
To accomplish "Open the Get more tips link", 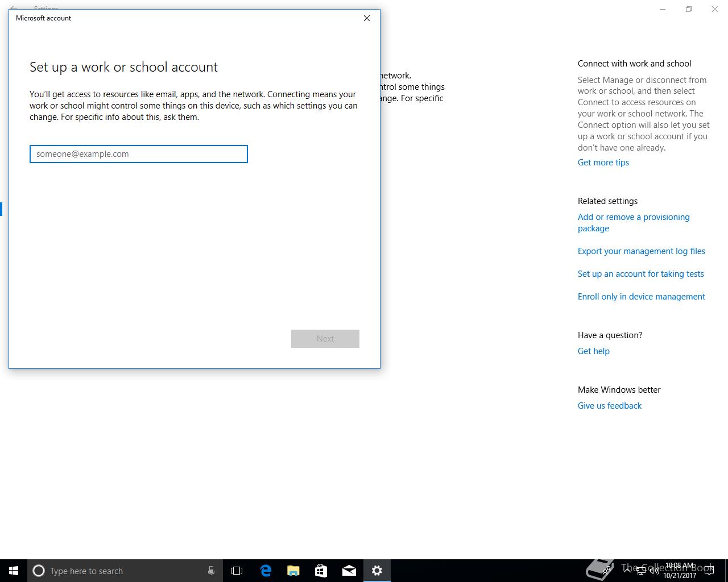I will (x=603, y=163).
